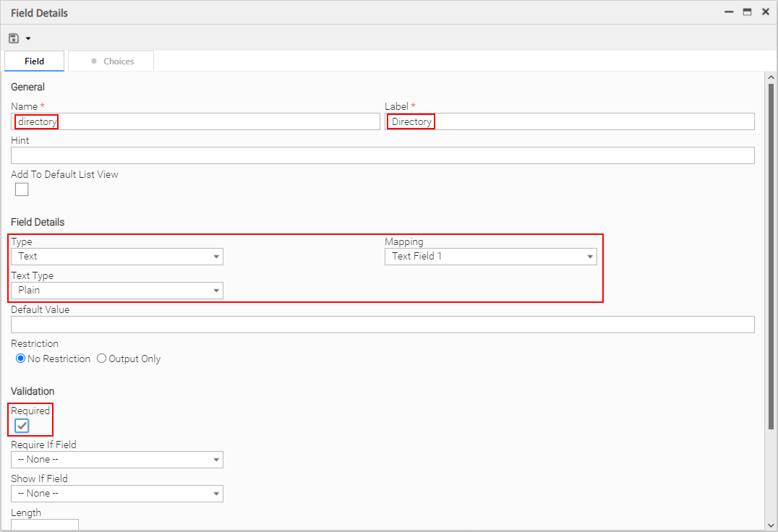Open the Show If Field dropdown

pyautogui.click(x=117, y=494)
